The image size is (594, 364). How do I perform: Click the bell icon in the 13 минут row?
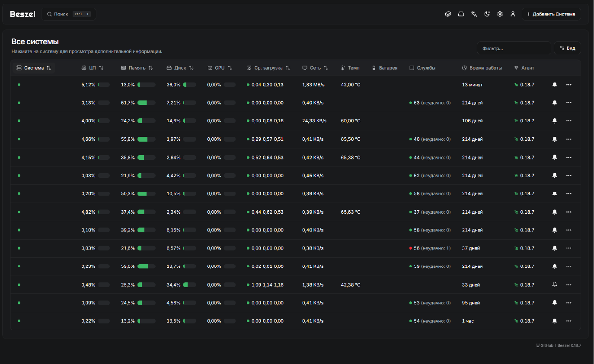click(x=555, y=85)
